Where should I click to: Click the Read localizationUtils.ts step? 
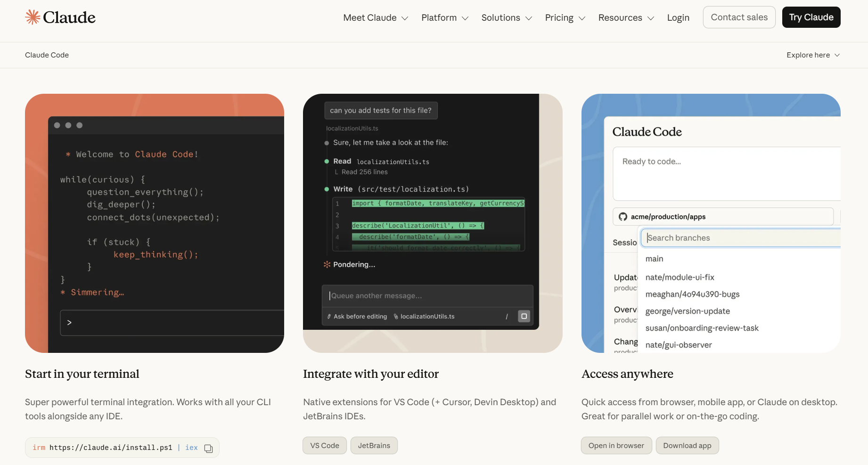(381, 162)
